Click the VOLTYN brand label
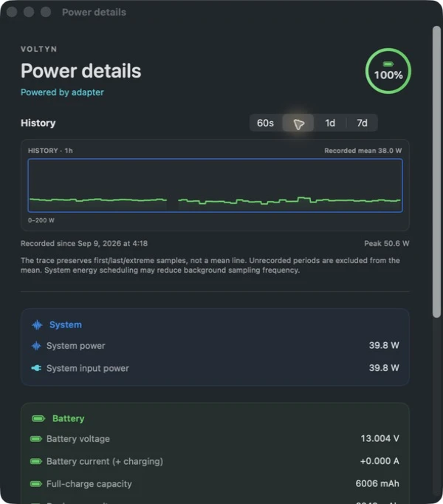 (39, 50)
